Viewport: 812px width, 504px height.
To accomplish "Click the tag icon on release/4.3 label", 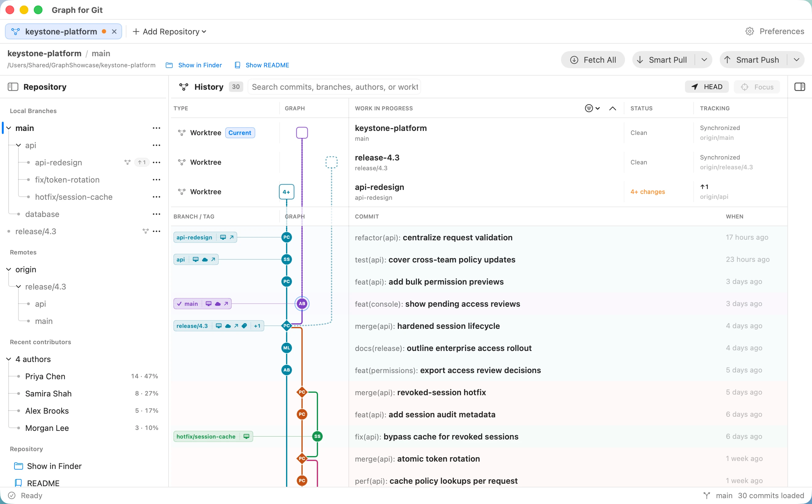I will pyautogui.click(x=244, y=326).
